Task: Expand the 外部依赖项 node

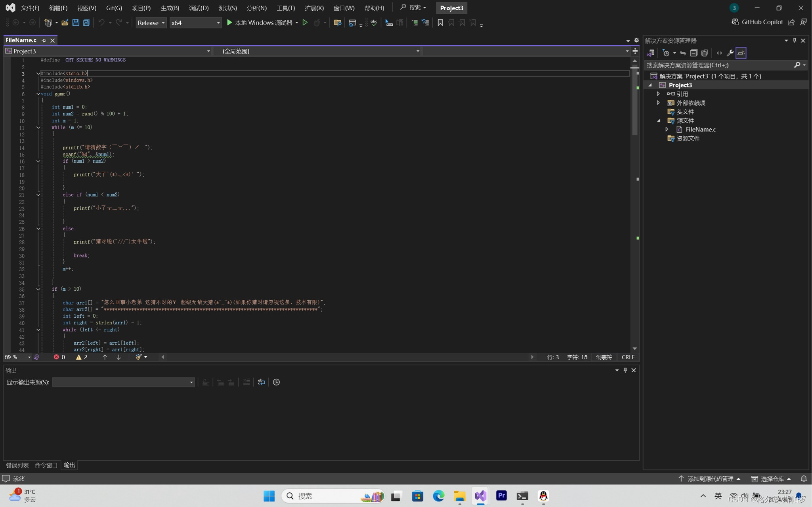Action: (658, 103)
